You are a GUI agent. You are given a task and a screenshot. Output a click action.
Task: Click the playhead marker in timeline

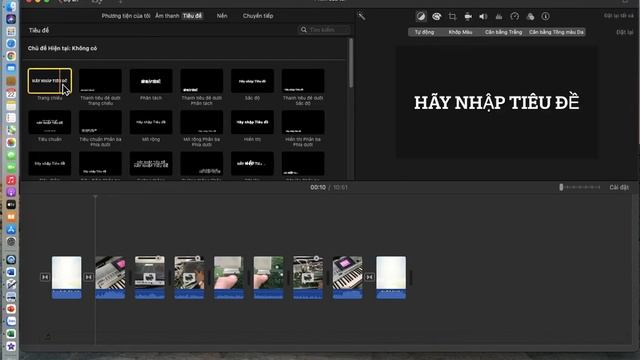pyautogui.click(x=96, y=197)
